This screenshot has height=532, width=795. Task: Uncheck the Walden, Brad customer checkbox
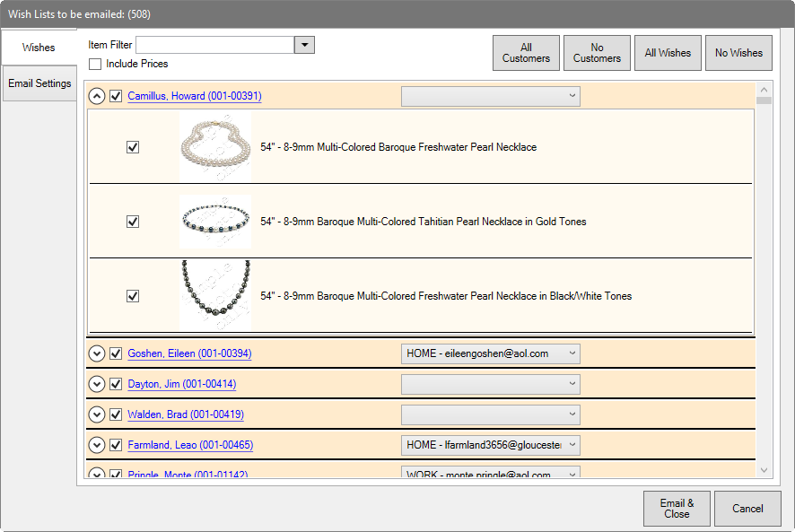pyautogui.click(x=116, y=414)
